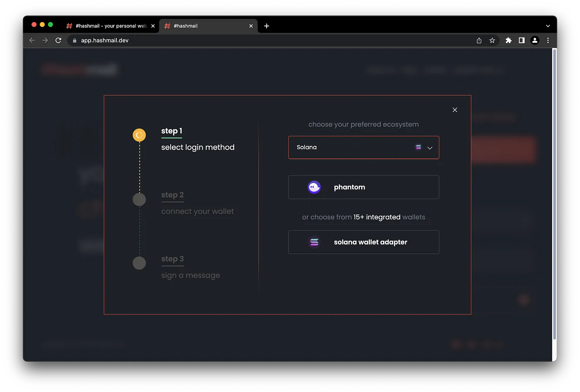Screen dimensions: 580x392
Task: Click the hashmail favicon on first tab
Action: click(69, 26)
